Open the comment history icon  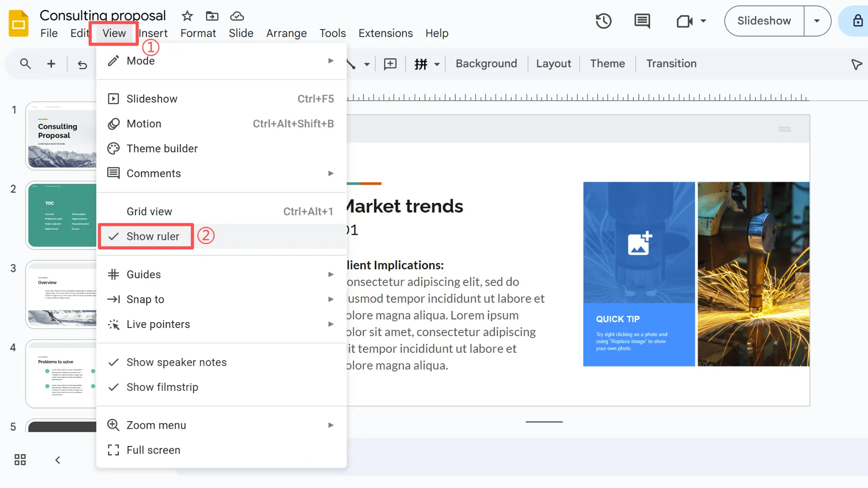tap(642, 21)
